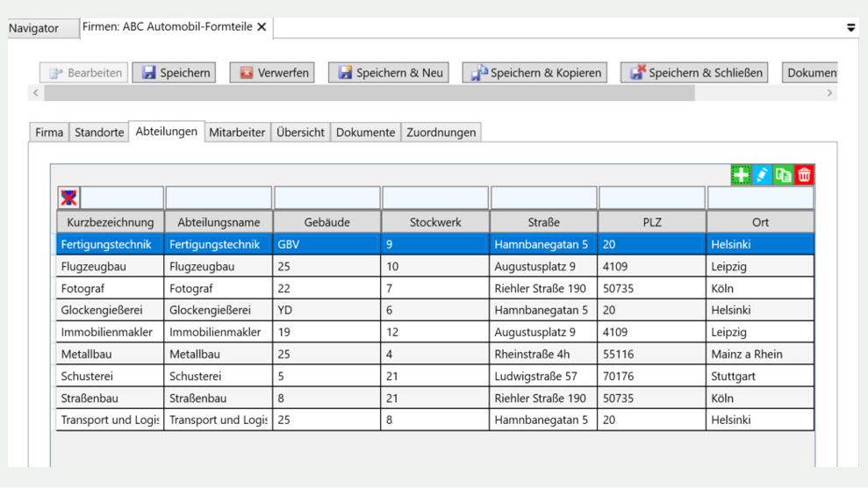Click the Kurzbezeichnung filter field

(x=122, y=198)
